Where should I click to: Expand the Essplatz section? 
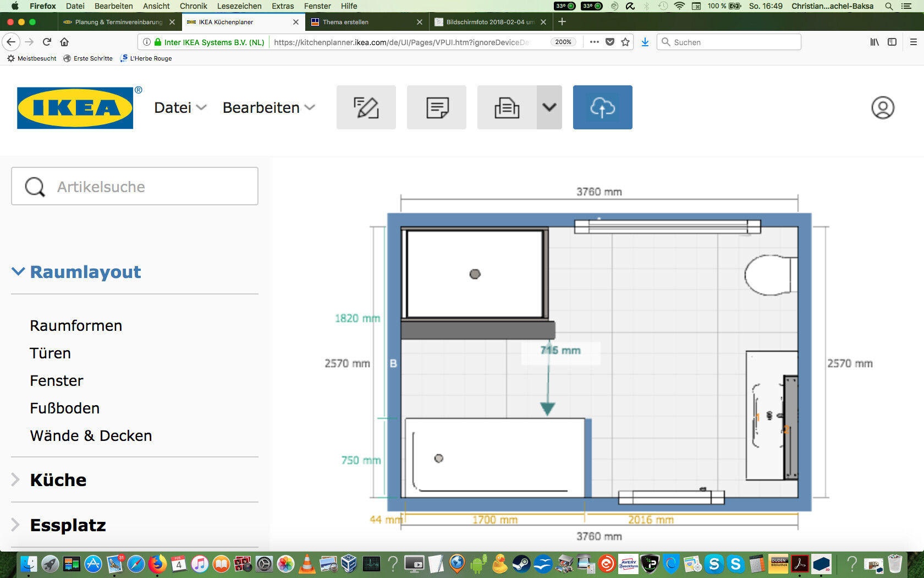[67, 525]
